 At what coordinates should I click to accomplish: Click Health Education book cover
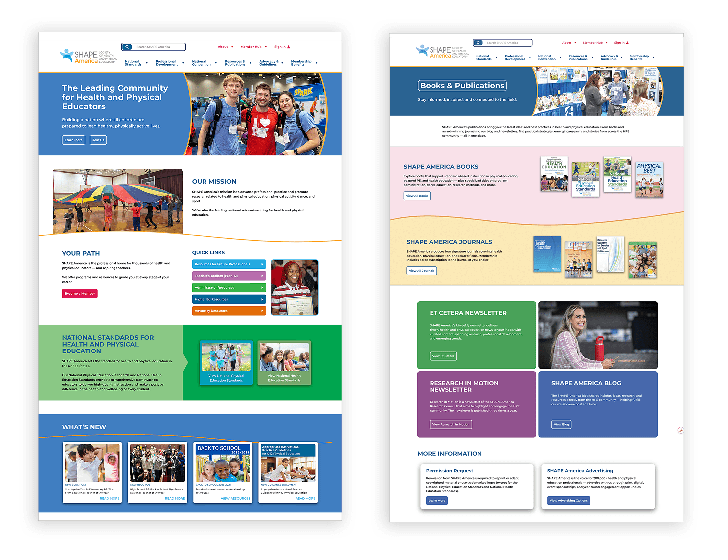(x=554, y=174)
